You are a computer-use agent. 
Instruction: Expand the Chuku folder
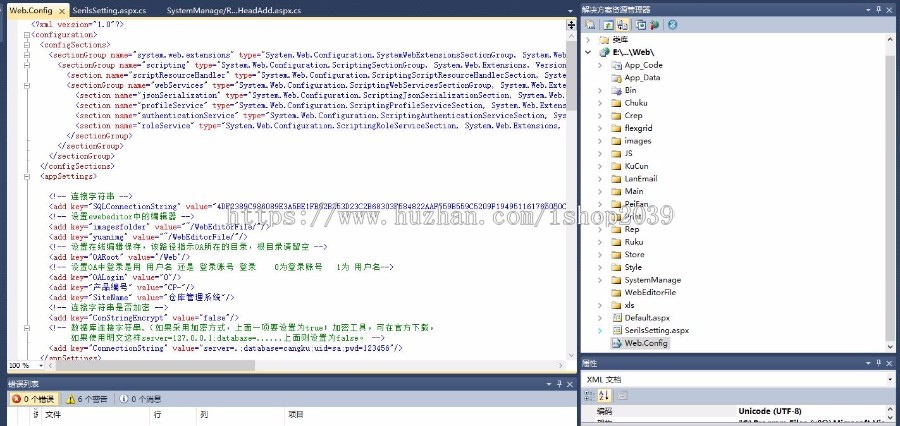600,103
